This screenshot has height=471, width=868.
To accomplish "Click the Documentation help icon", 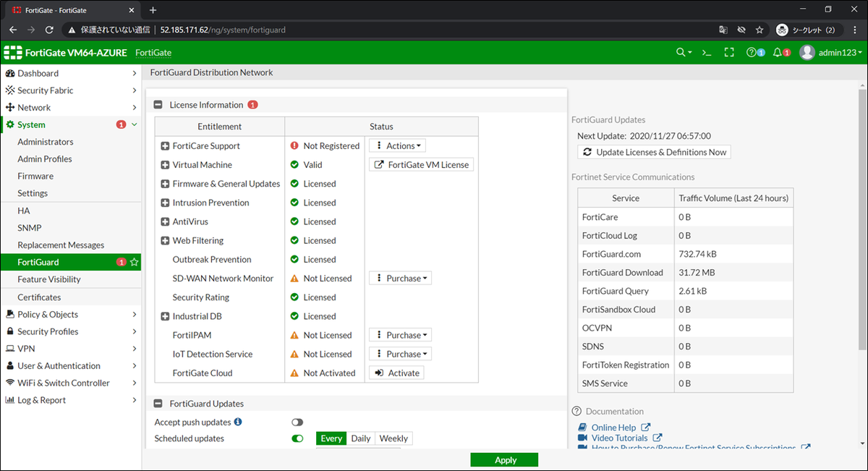I will click(576, 411).
